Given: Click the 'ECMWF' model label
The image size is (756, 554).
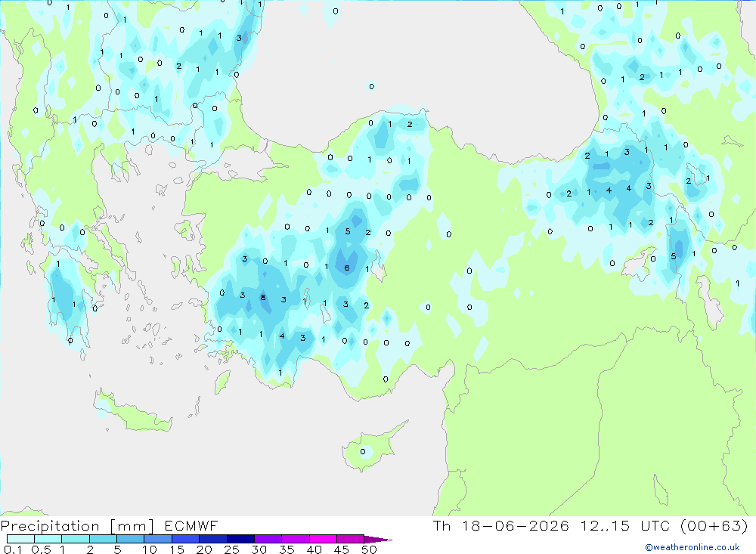Looking at the screenshot, I should click(191, 525).
